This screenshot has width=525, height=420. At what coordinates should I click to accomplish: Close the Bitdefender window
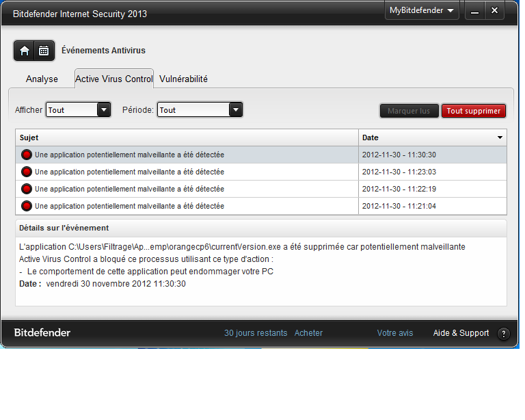494,11
